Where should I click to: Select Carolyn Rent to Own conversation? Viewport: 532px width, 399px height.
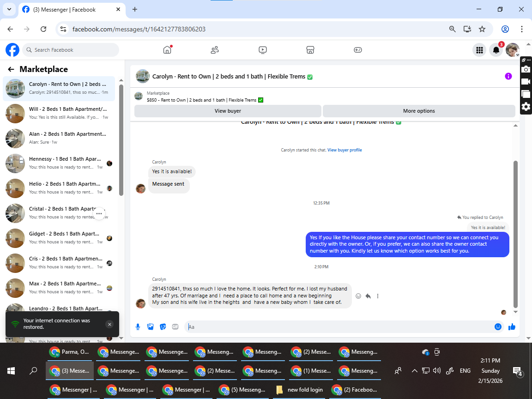59,89
